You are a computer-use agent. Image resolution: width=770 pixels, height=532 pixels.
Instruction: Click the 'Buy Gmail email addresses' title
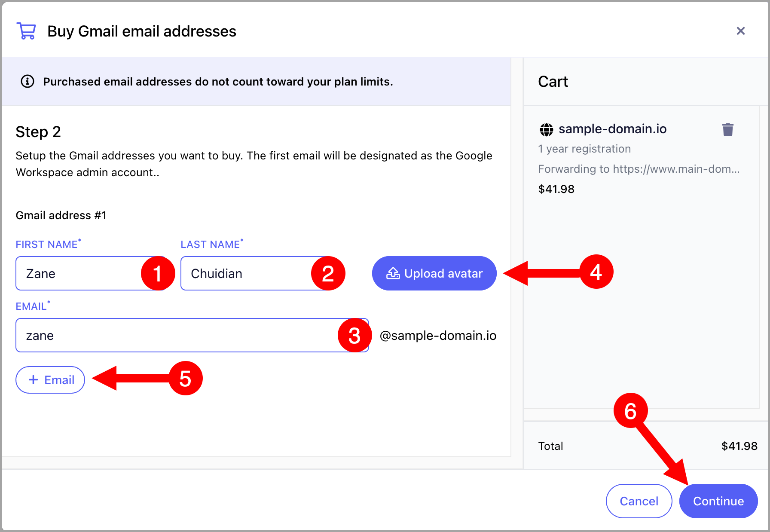(x=142, y=31)
